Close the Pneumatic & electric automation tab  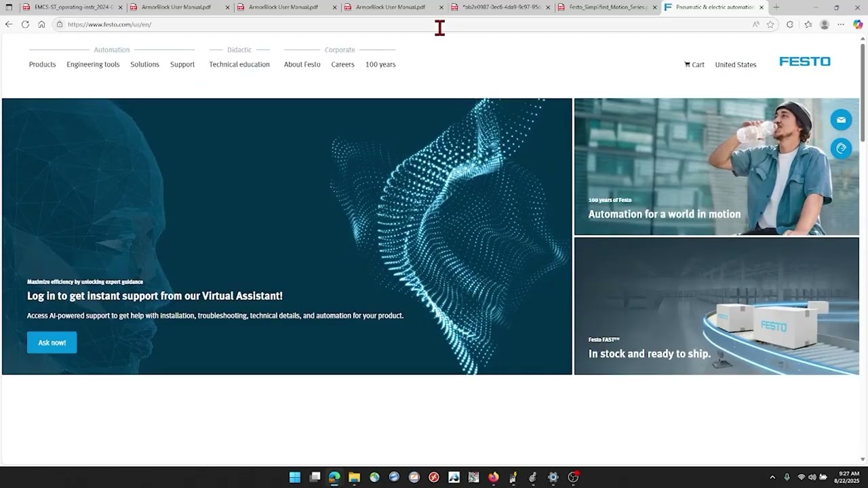tap(762, 7)
